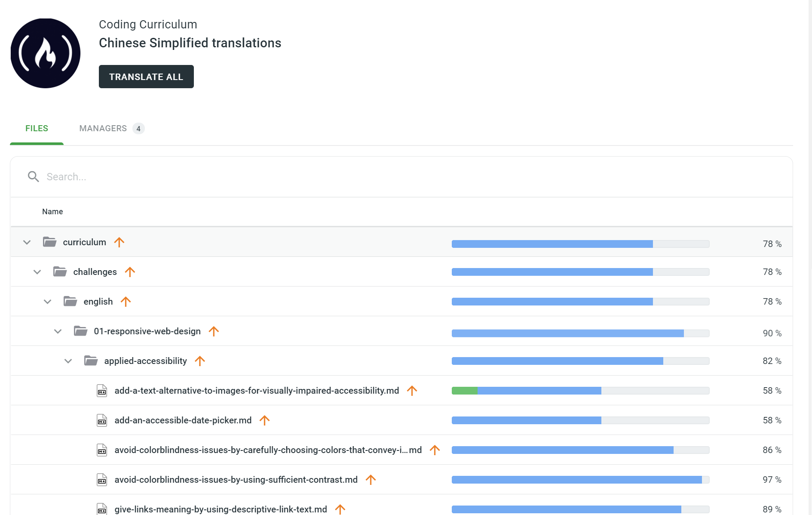The width and height of the screenshot is (812, 515).
Task: Click the curriculum folder name
Action: (x=85, y=242)
